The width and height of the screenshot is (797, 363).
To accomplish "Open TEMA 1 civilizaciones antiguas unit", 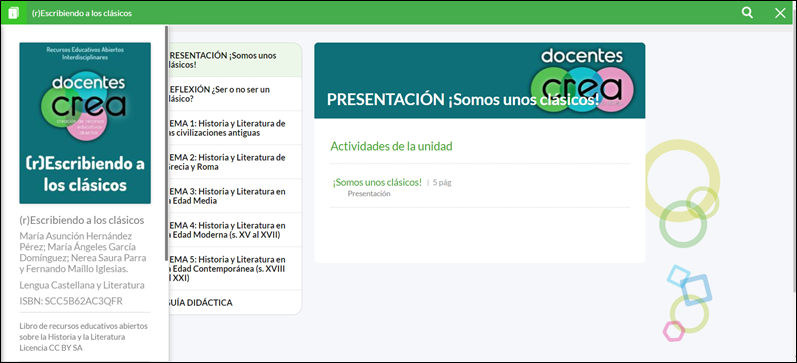I will [x=235, y=128].
